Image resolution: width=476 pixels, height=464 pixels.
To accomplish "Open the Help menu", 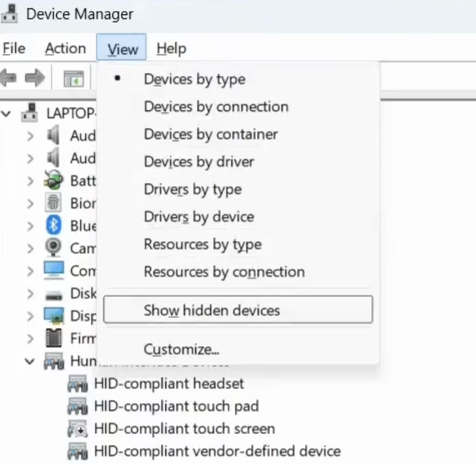I will [171, 48].
